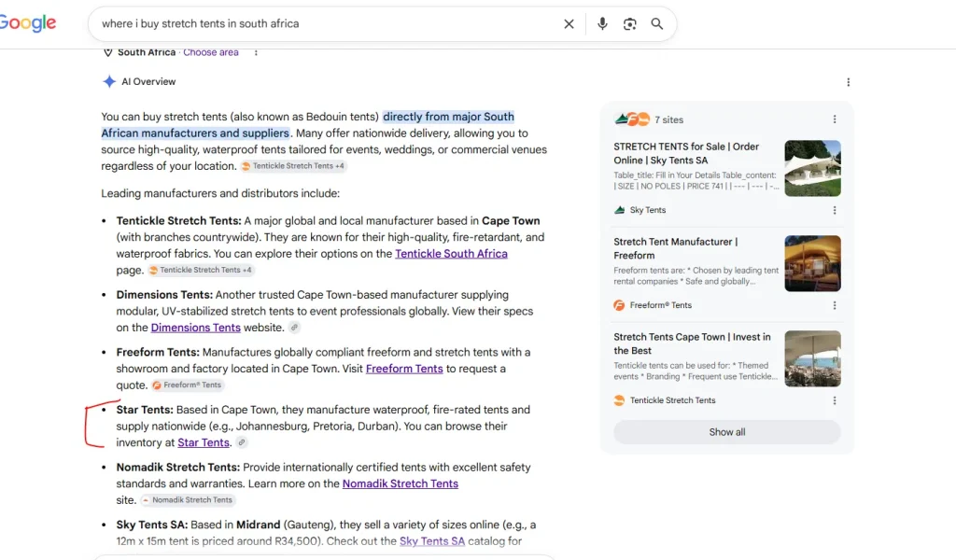Open the Tentickle South Africa link

click(451, 254)
